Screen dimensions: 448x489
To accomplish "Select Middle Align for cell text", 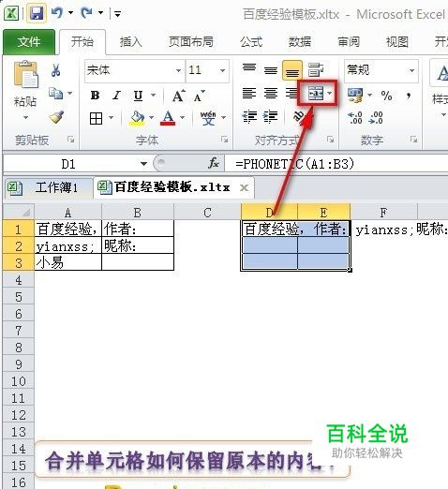I will tap(271, 70).
